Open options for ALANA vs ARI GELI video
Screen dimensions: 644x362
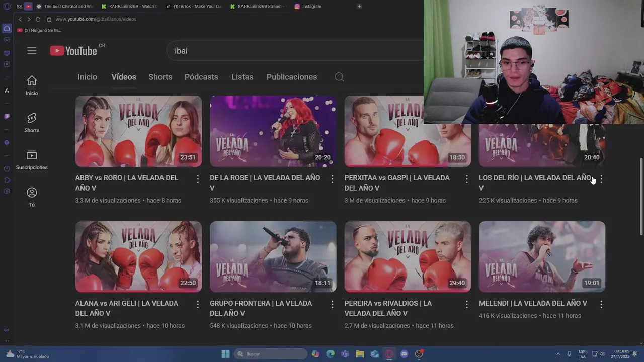click(198, 304)
